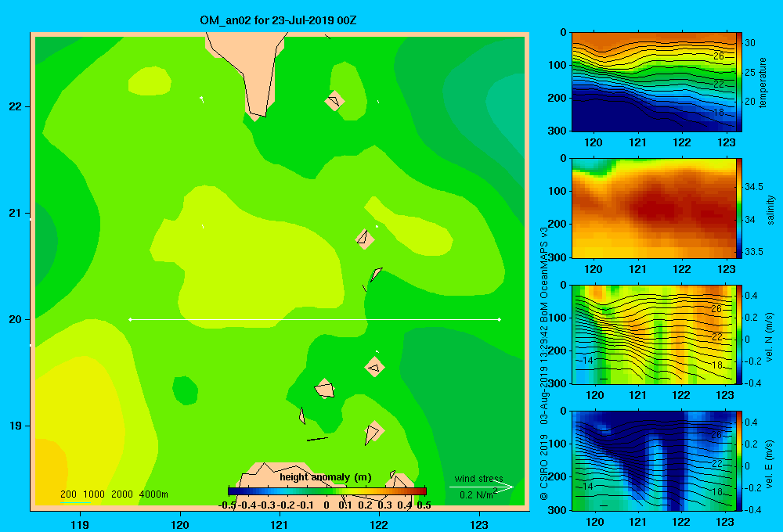The width and height of the screenshot is (783, 532).
Task: Click the '2000' depth contour legend entry
Action: [122, 494]
